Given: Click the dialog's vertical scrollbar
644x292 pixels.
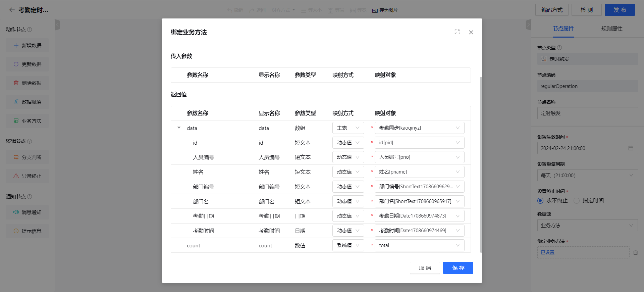Looking at the screenshot, I should (481, 164).
